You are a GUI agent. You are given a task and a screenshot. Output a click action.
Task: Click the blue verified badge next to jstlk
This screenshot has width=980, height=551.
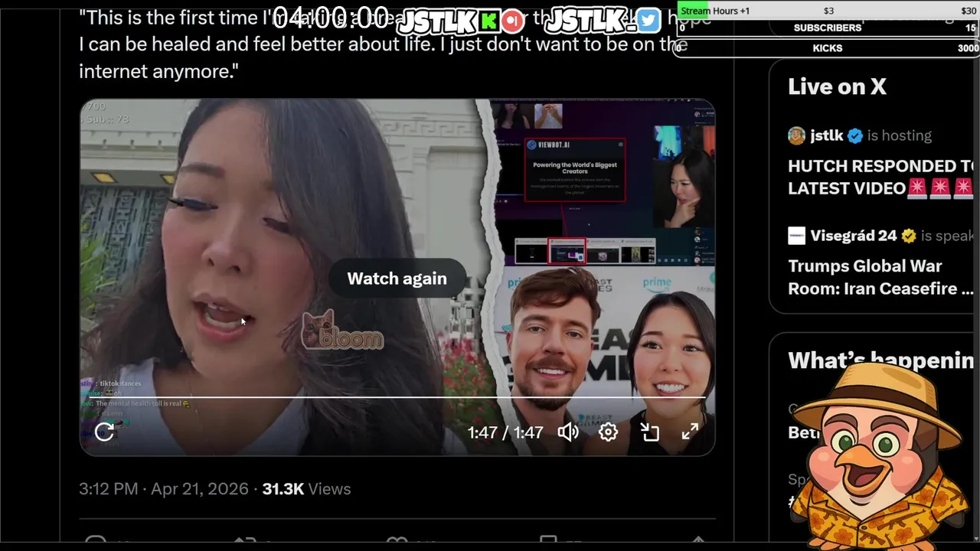(x=854, y=135)
